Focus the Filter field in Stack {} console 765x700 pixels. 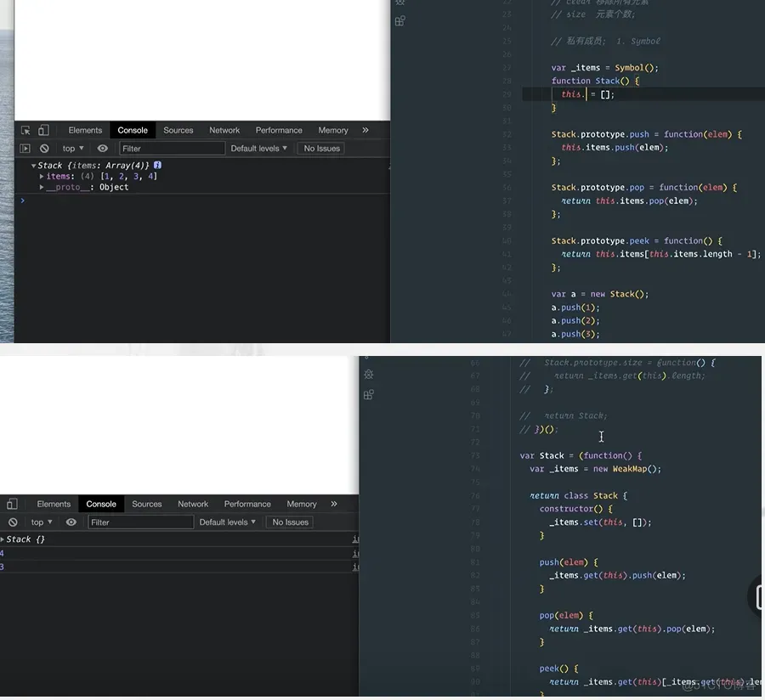pos(140,522)
